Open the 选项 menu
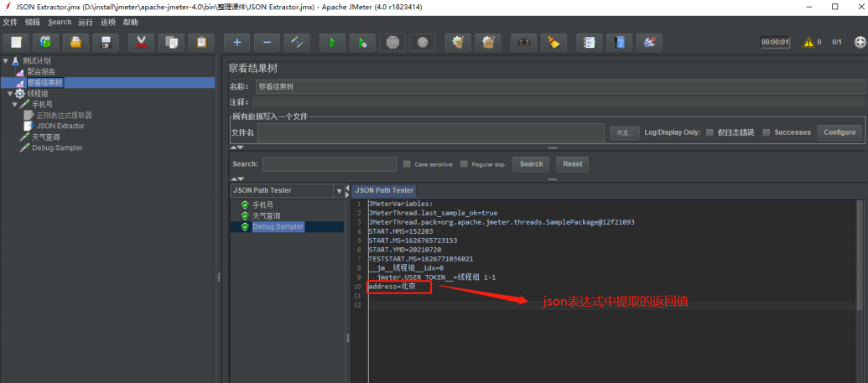868x383 pixels. tap(108, 22)
